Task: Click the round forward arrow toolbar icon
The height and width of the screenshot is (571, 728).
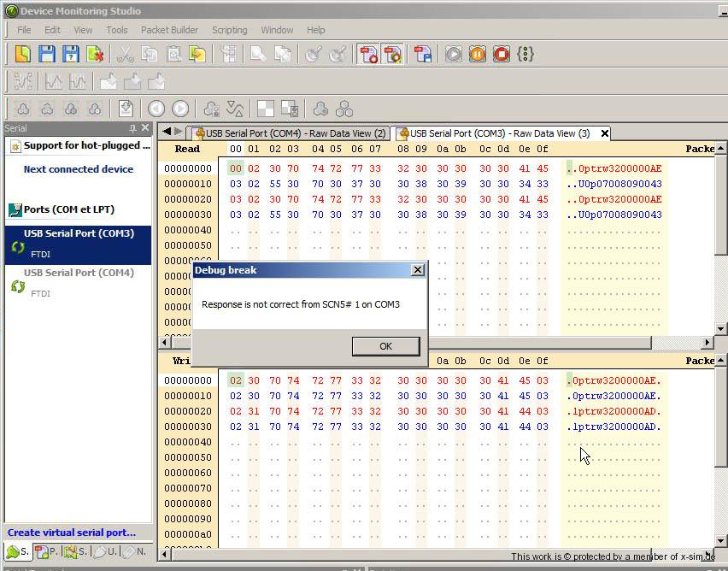Action: 180,109
